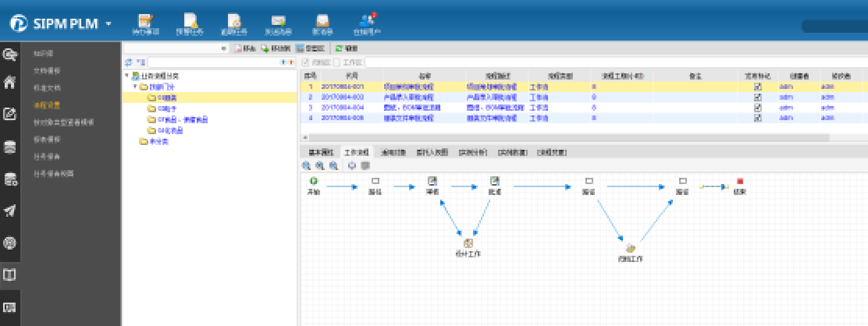The height and width of the screenshot is (326, 868).
Task: Click the paper plane icon in left sidebar
Action: pyautogui.click(x=9, y=211)
